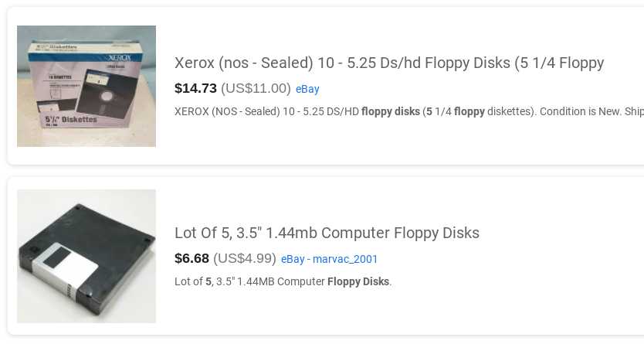Open the black 3.5" floppy disk thumbnail
Viewport: 644px width, 344px height.
[x=86, y=256]
